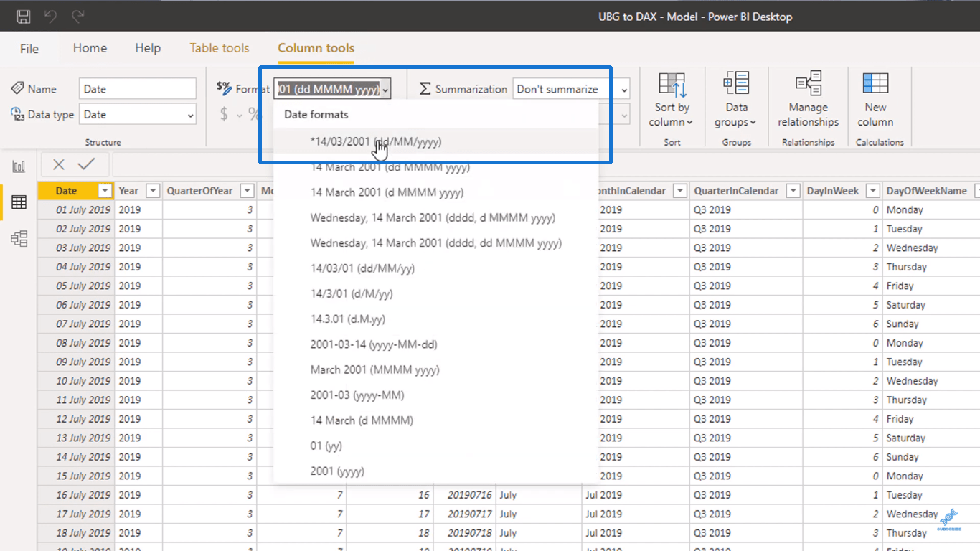Click the Save icon in title bar
The image size is (980, 551).
tap(24, 16)
